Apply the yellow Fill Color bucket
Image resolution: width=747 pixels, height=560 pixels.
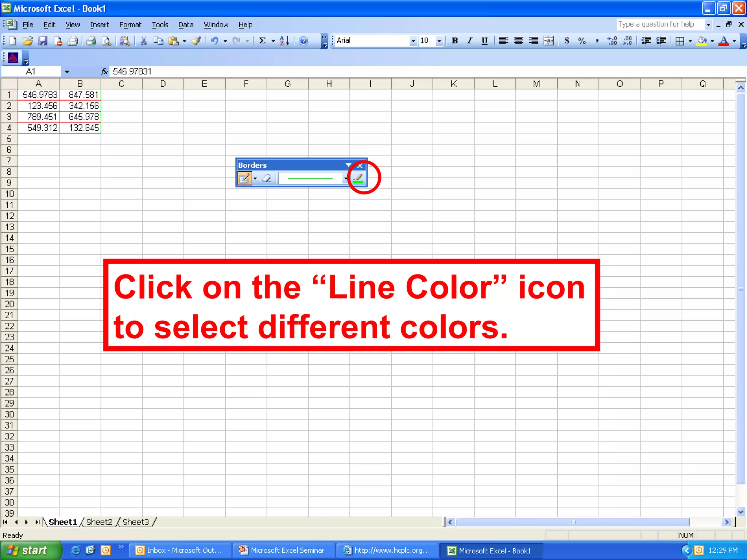click(702, 41)
